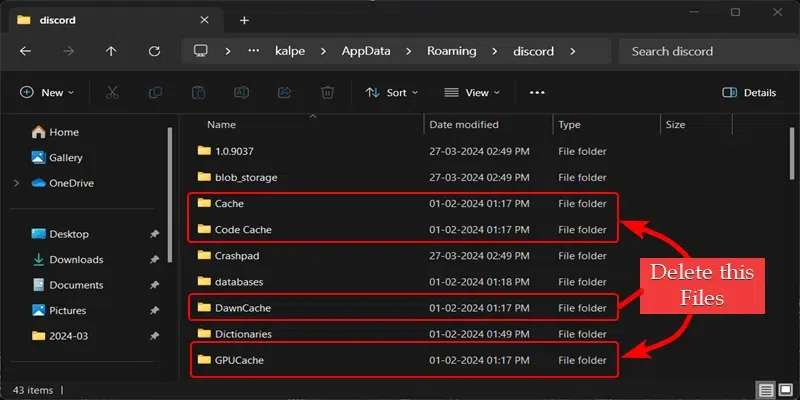Go back with the Back arrow
800x400 pixels.
[x=25, y=51]
